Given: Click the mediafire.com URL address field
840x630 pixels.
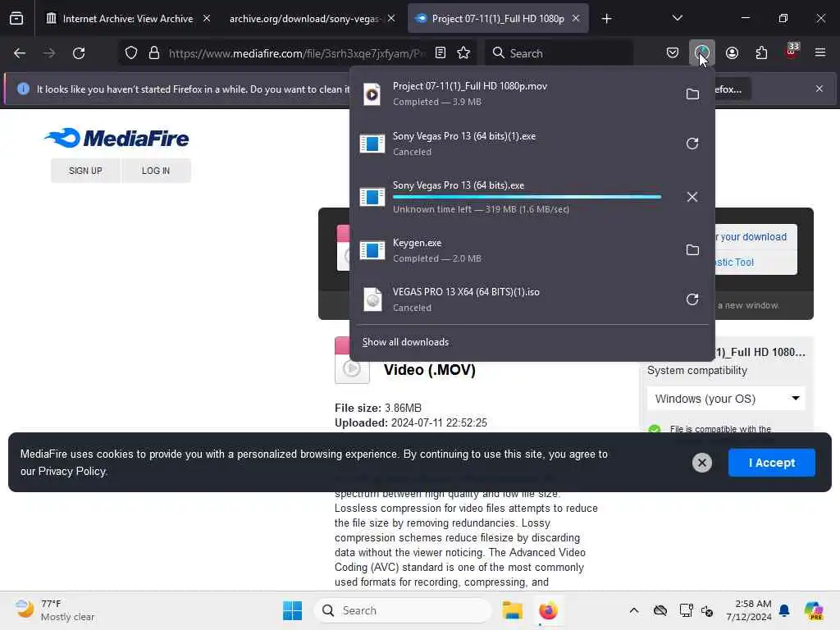Looking at the screenshot, I should 297,53.
